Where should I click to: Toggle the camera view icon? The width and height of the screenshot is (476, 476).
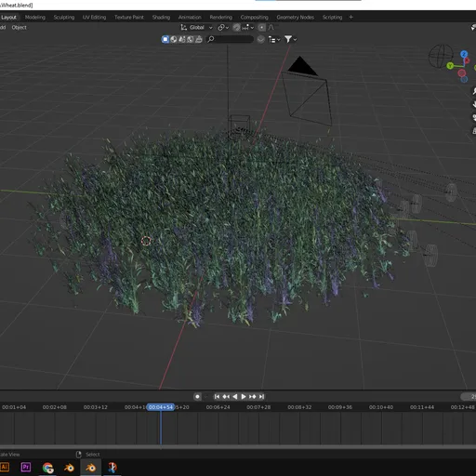point(473,117)
